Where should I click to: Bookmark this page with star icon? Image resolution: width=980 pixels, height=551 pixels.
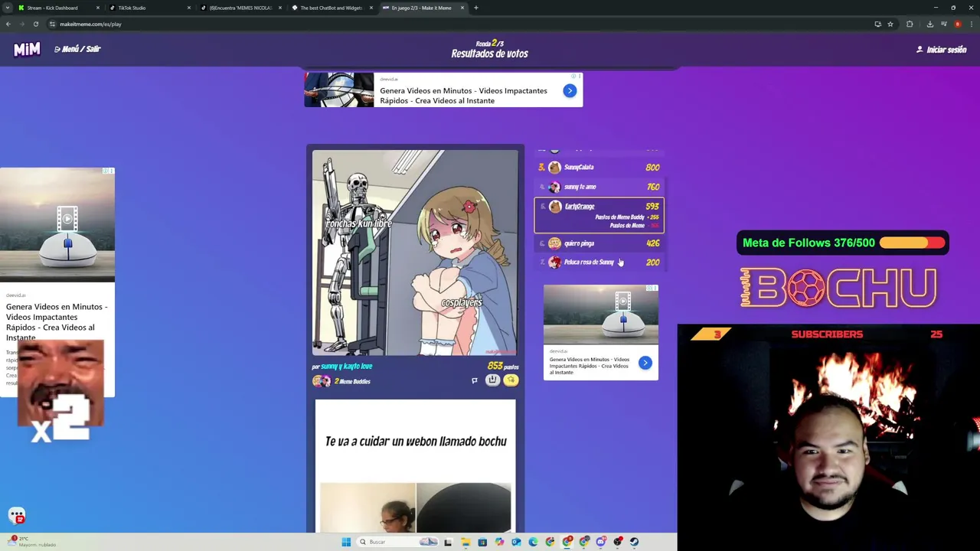pyautogui.click(x=890, y=24)
